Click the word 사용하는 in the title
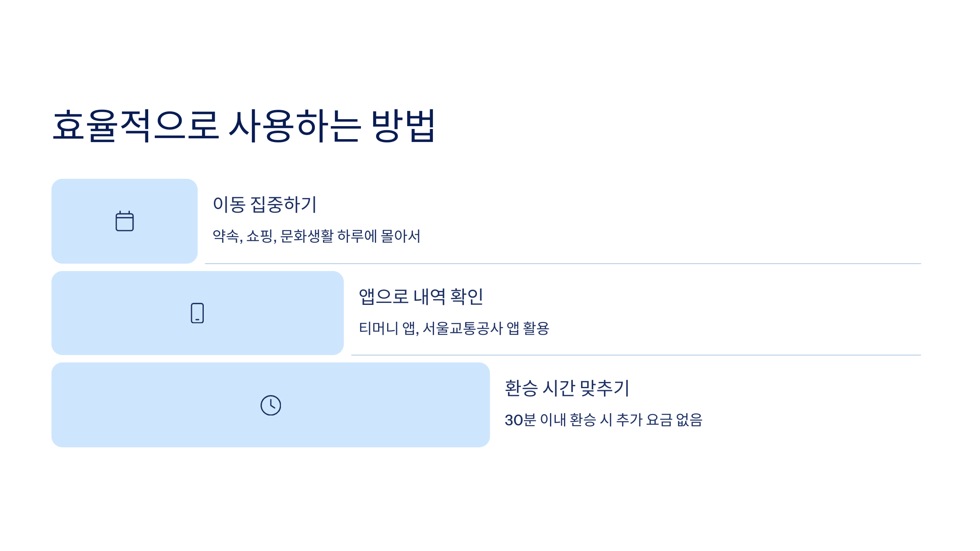 pos(295,126)
